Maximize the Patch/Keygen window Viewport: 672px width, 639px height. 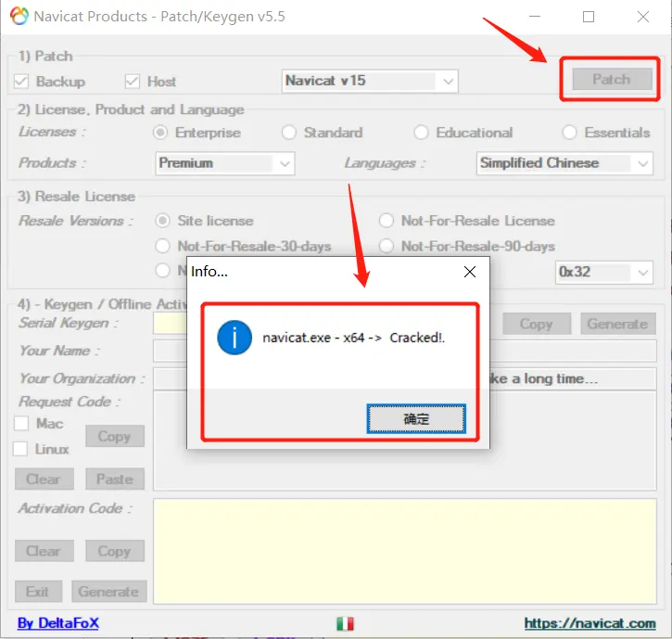tap(589, 17)
